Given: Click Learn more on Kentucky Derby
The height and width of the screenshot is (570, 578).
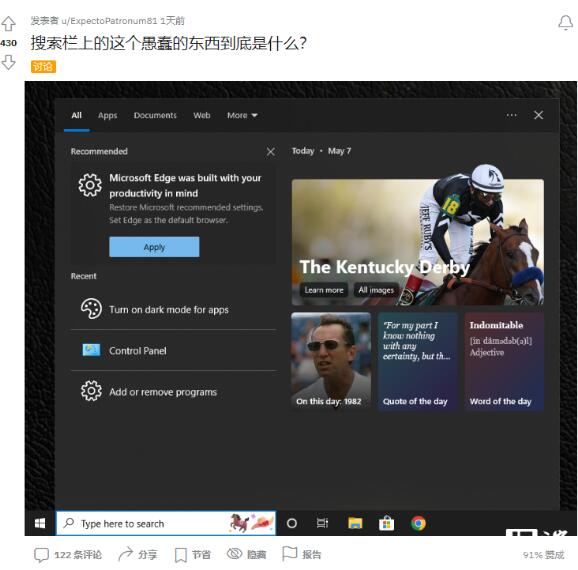Looking at the screenshot, I should point(324,290).
